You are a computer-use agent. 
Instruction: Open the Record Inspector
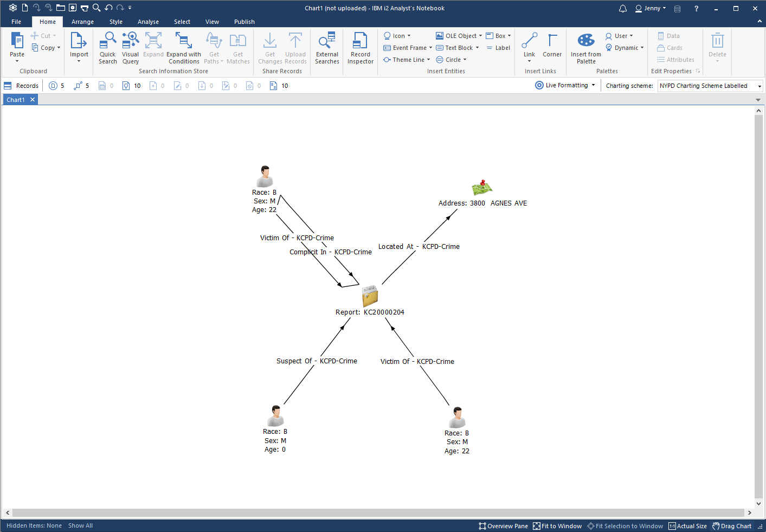[360, 48]
